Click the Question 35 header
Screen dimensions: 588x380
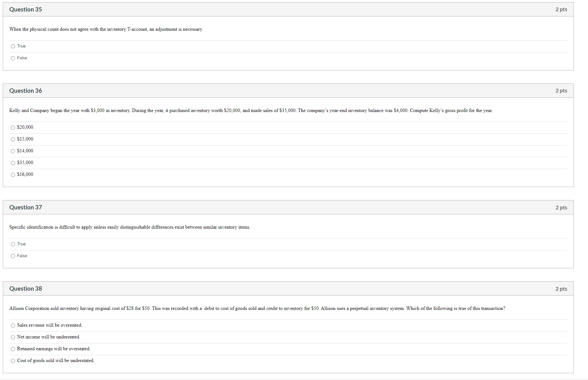(25, 9)
